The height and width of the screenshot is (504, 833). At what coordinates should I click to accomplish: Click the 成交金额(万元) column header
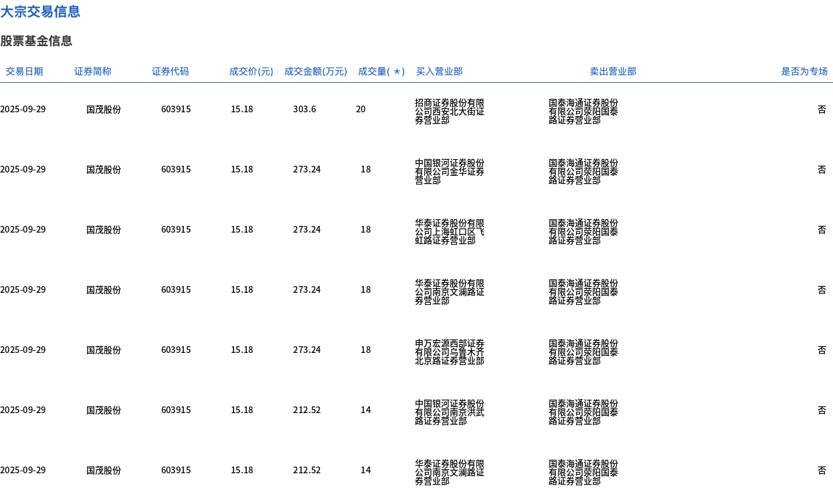316,72
